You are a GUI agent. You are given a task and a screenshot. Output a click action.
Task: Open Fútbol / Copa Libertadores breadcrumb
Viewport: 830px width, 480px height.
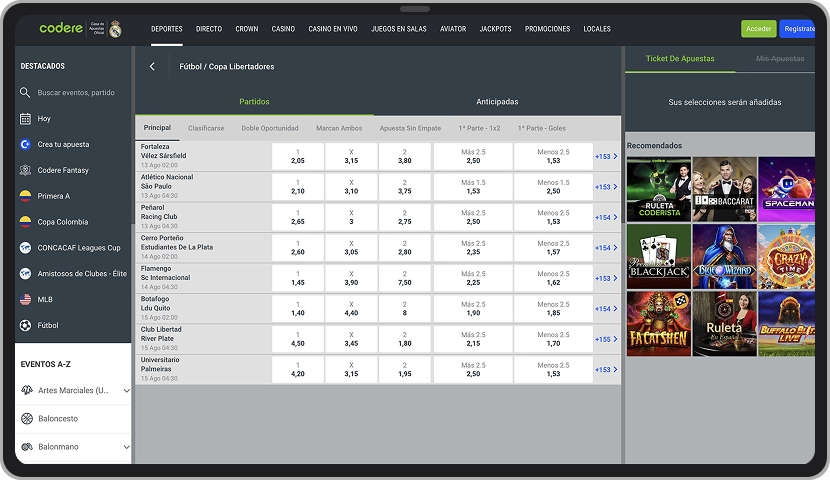click(x=227, y=67)
